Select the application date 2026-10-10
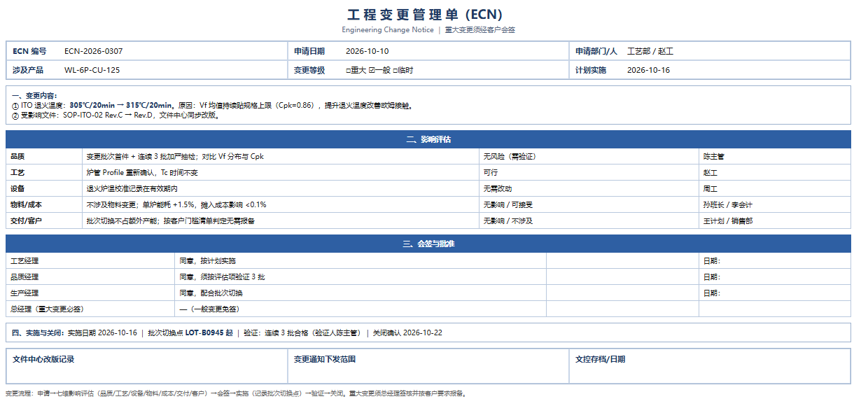Screen dimensions: 868x413 point(367,51)
